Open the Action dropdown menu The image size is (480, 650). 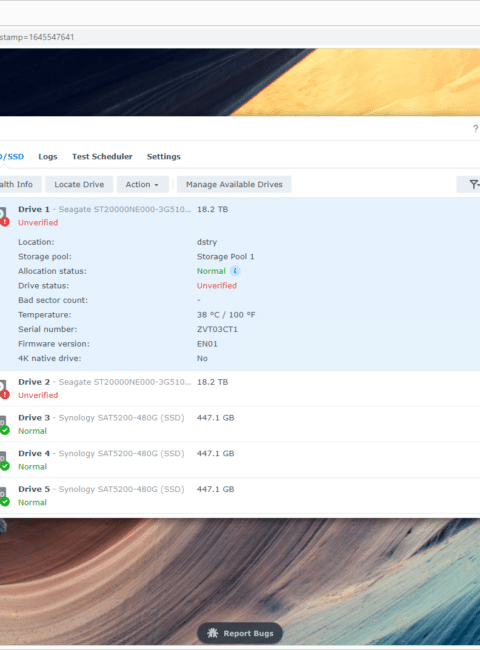coord(143,184)
